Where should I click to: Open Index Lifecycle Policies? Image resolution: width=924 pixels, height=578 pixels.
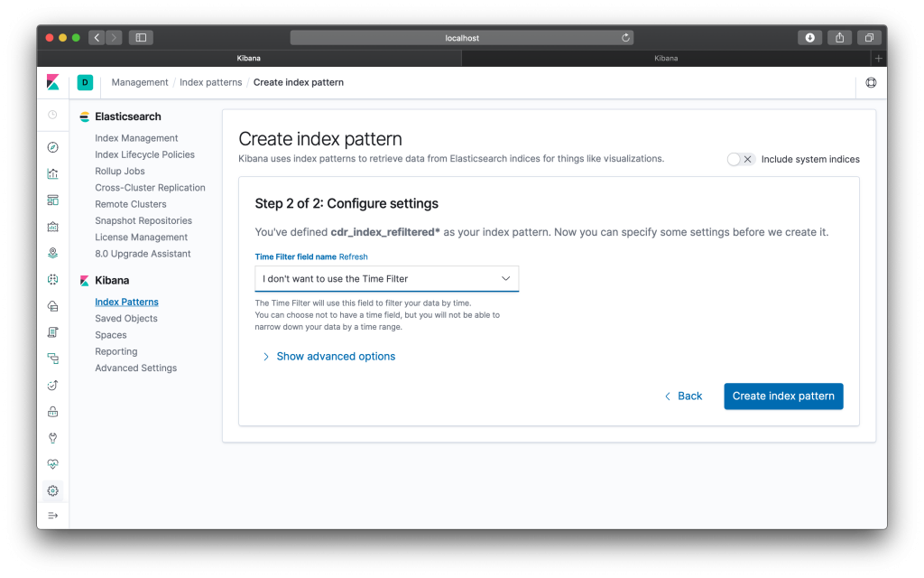pos(144,154)
